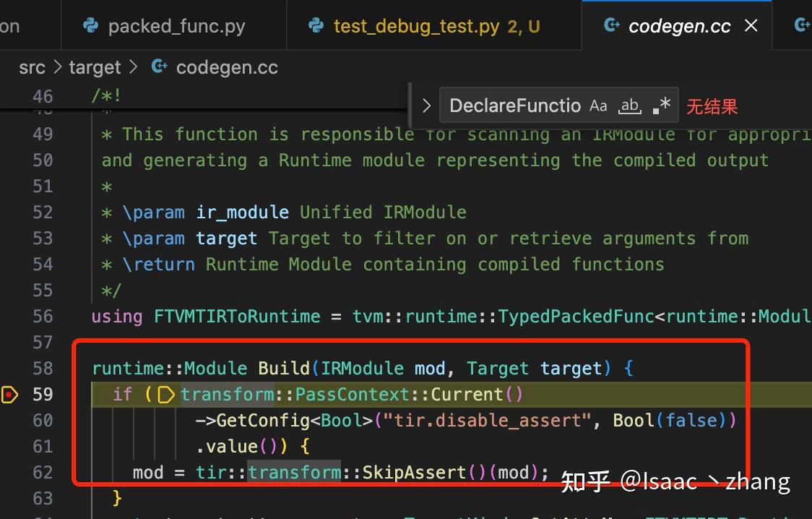Click codegen.cc in the breadcrumb bar

click(x=227, y=67)
